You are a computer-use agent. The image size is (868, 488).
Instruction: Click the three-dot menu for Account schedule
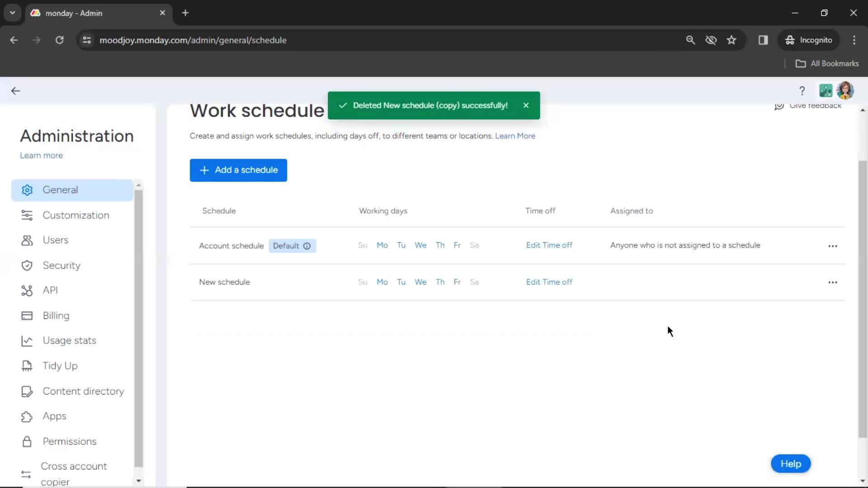(833, 245)
